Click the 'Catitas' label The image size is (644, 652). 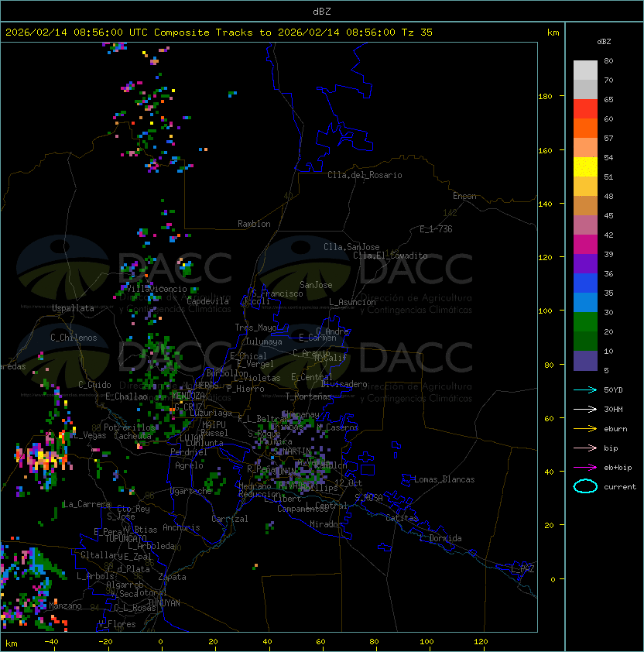pyautogui.click(x=402, y=518)
